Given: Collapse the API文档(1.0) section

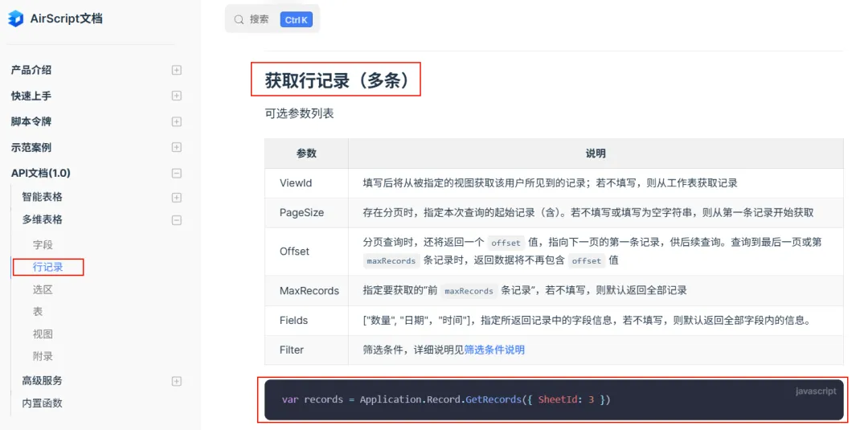Looking at the screenshot, I should coord(177,174).
